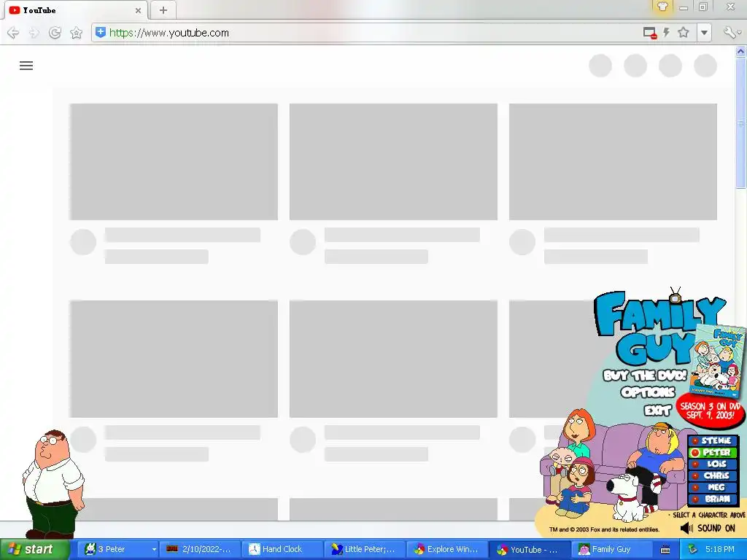Click the first placeholder video thumbnail
This screenshot has width=747, height=560.
pos(174,161)
